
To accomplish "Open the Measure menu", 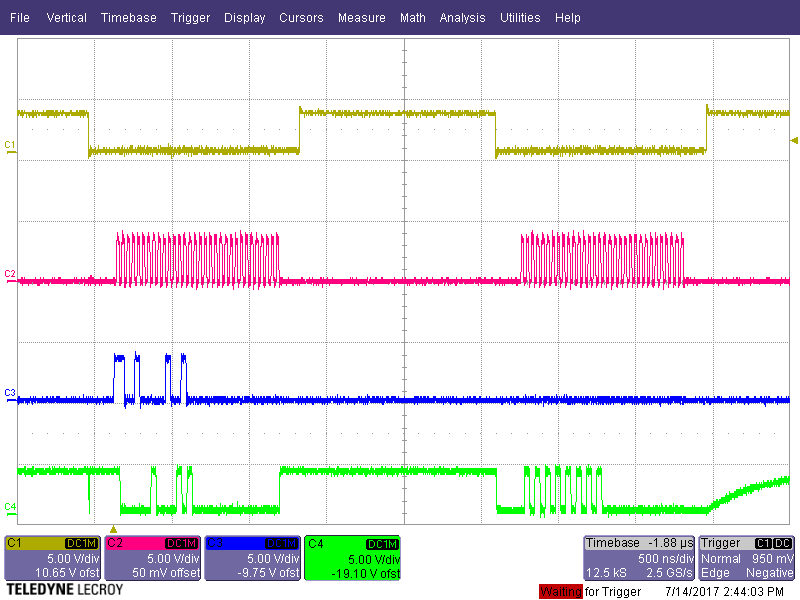I will point(362,17).
